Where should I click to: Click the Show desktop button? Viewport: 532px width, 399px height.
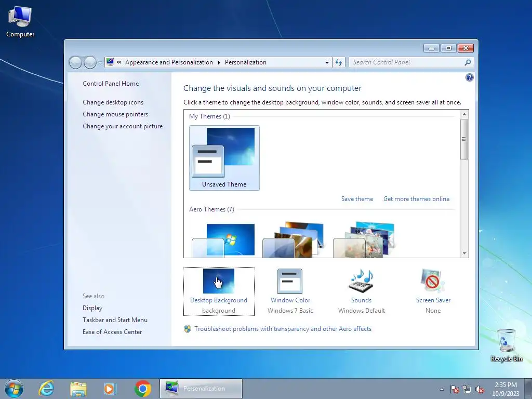529,389
